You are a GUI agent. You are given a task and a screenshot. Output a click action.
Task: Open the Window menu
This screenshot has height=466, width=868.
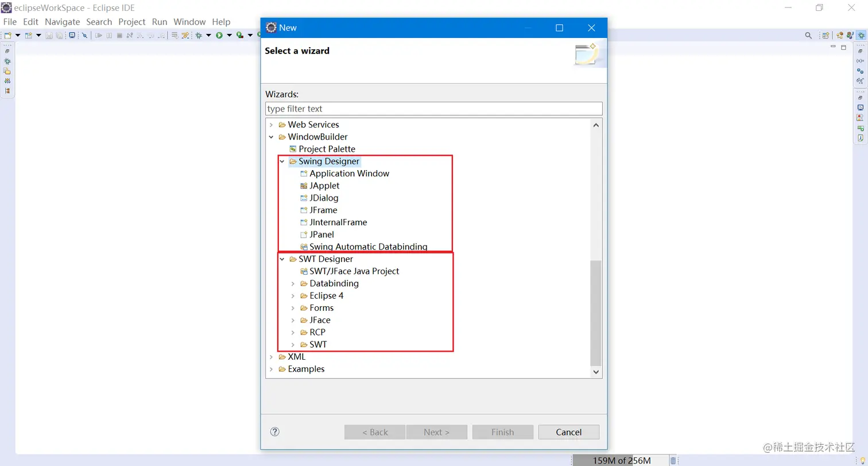(x=189, y=22)
